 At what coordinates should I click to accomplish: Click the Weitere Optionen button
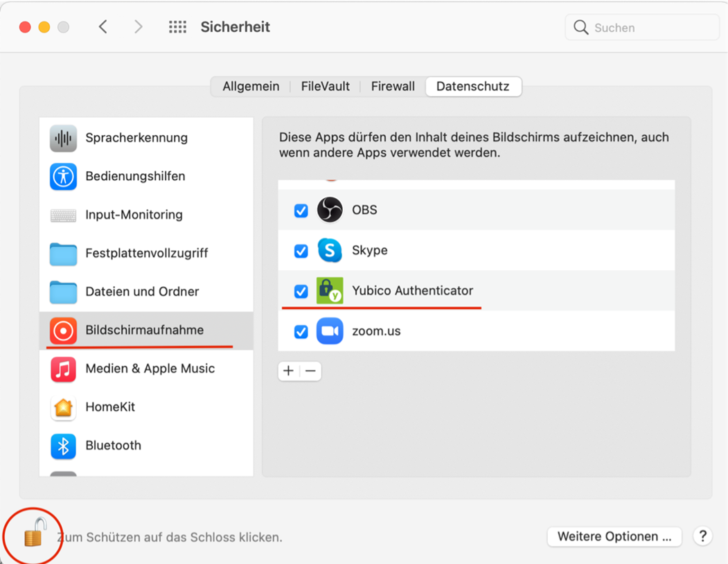614,536
